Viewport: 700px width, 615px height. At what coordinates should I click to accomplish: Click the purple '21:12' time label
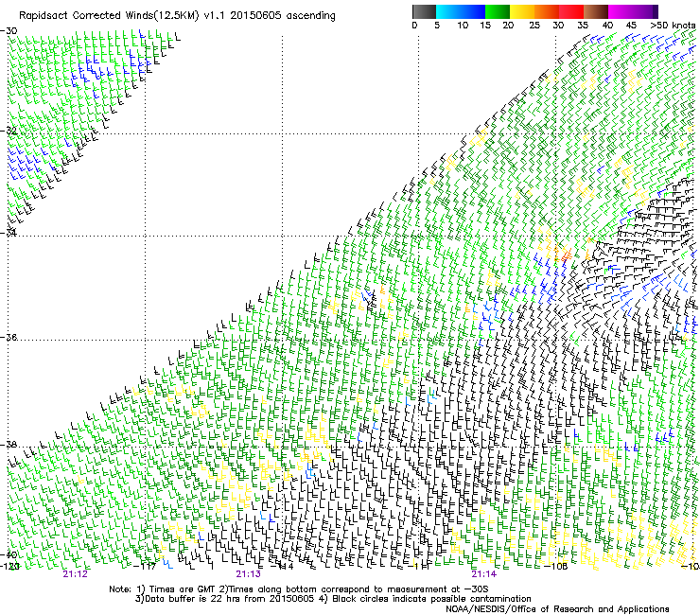coord(75,574)
